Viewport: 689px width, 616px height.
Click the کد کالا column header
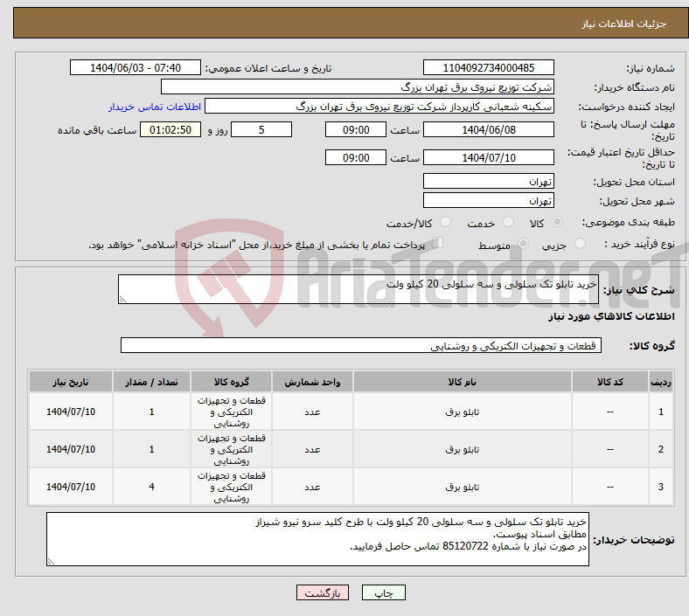pyautogui.click(x=610, y=382)
